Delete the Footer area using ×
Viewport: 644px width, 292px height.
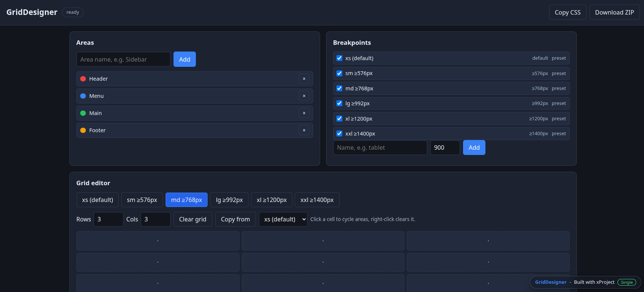point(304,130)
